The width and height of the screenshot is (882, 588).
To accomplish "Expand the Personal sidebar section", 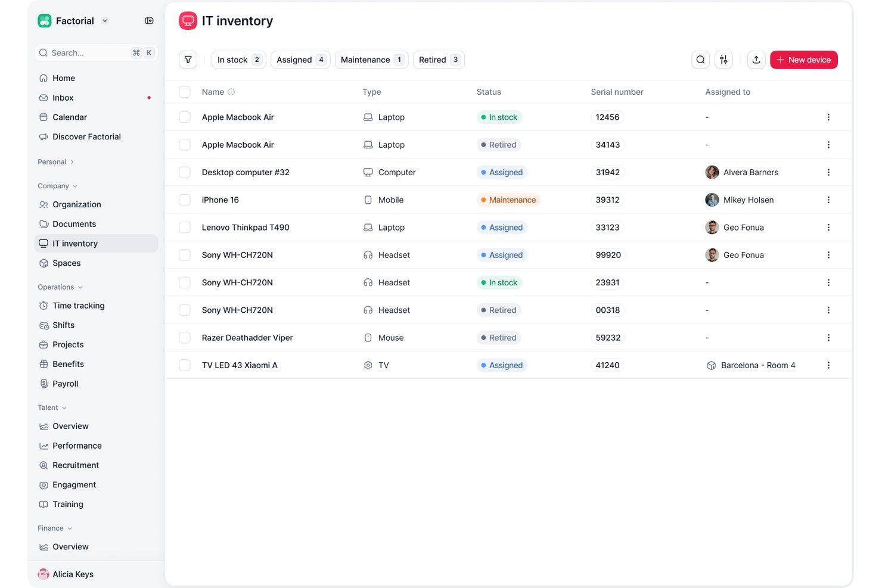I will pos(55,162).
